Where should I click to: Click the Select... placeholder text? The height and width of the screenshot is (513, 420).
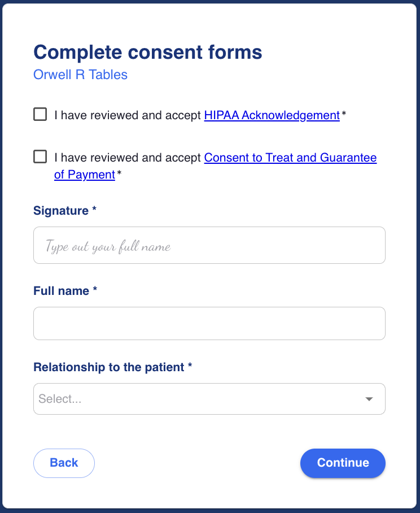tap(60, 399)
